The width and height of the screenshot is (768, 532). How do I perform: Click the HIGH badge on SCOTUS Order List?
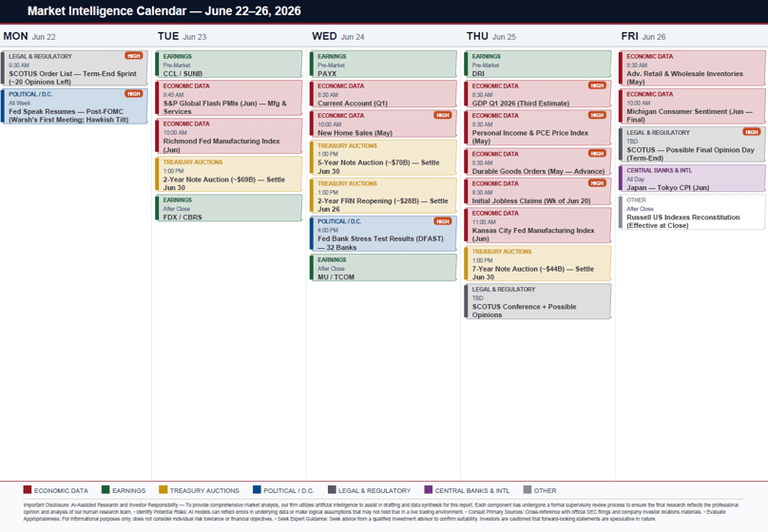(x=134, y=56)
